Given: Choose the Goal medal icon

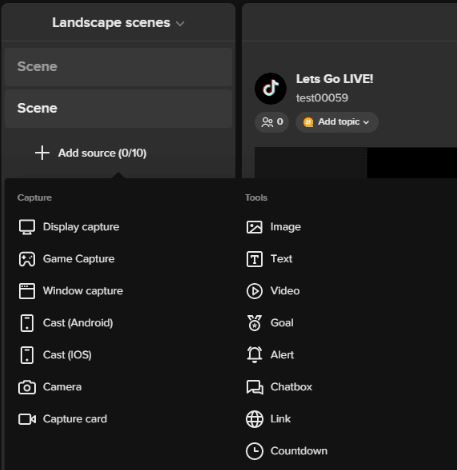Looking at the screenshot, I should click(x=254, y=323).
